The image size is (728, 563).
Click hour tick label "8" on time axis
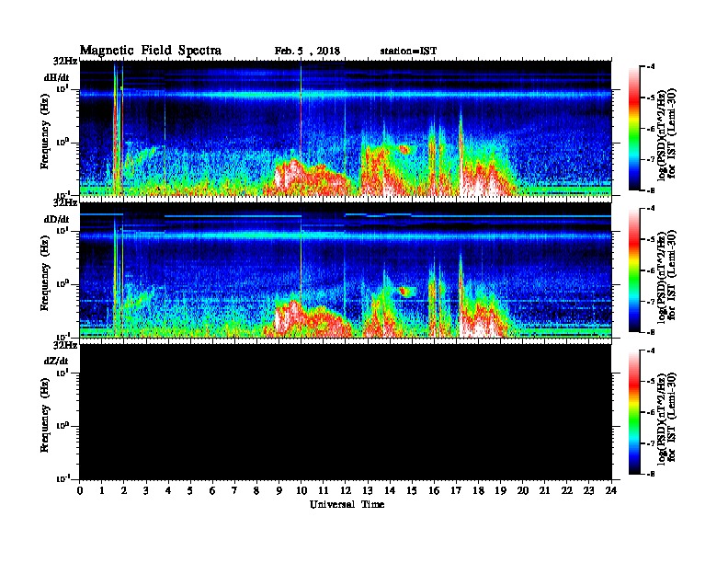pos(256,491)
